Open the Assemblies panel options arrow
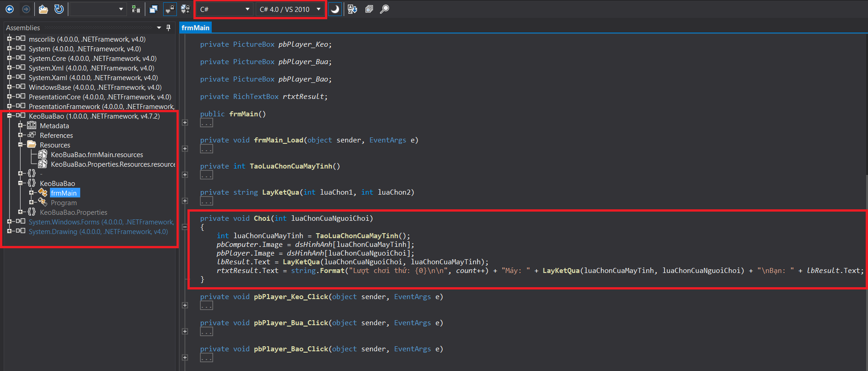 point(159,28)
